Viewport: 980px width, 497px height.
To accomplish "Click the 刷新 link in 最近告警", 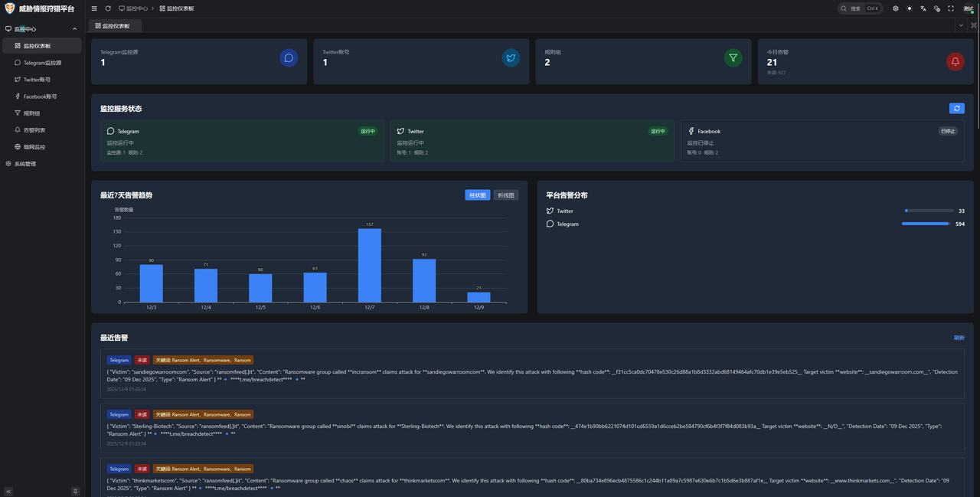I will coord(959,338).
